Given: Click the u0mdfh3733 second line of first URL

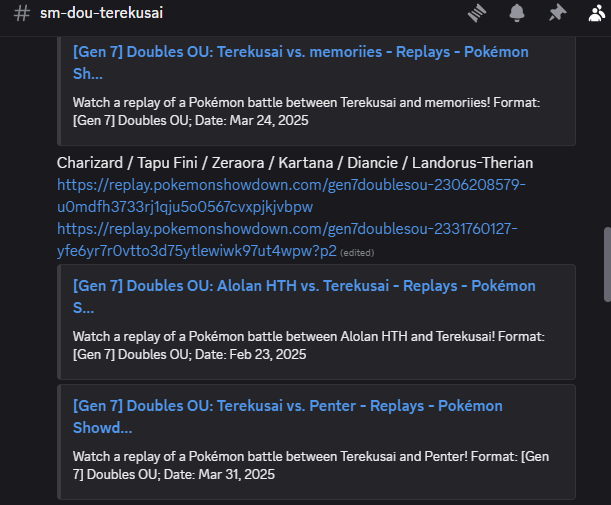Looking at the screenshot, I should click(185, 207).
